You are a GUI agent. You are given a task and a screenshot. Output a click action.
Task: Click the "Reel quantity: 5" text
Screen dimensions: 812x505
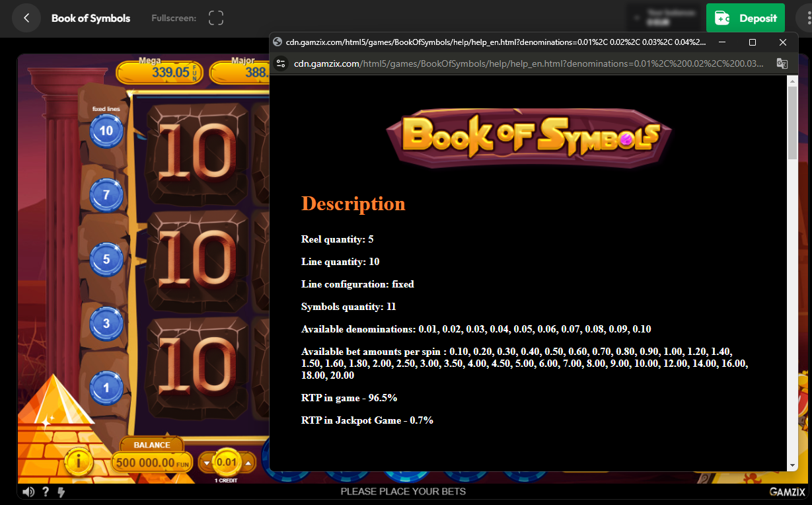[x=338, y=239]
